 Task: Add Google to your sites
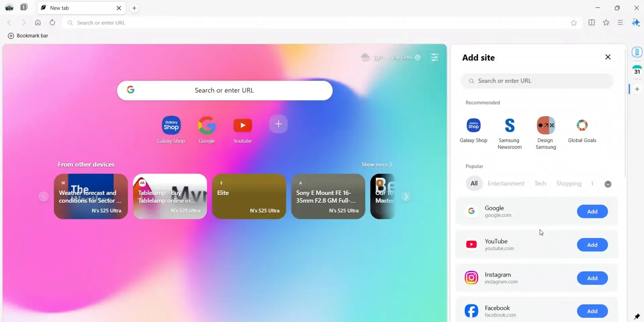[592, 211]
